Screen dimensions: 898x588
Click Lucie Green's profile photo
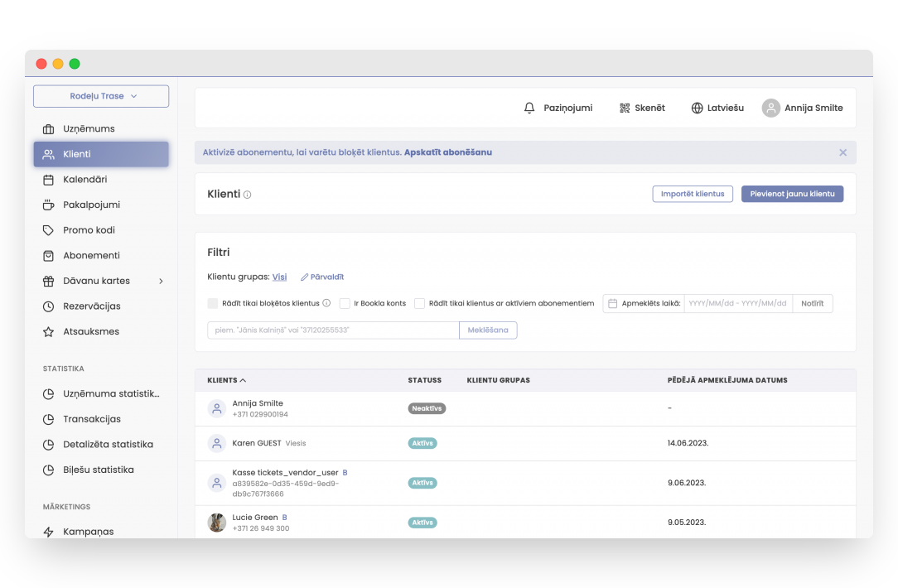(x=216, y=523)
